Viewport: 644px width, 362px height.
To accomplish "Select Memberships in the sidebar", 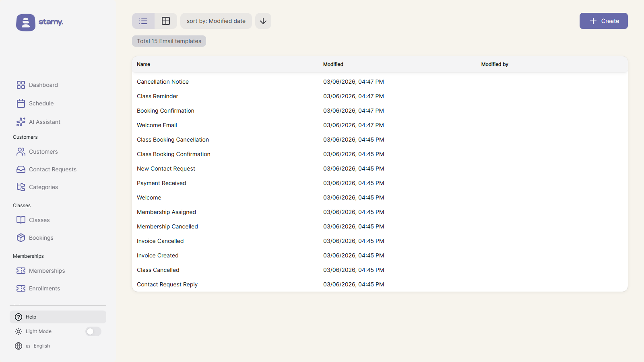I will [47, 271].
